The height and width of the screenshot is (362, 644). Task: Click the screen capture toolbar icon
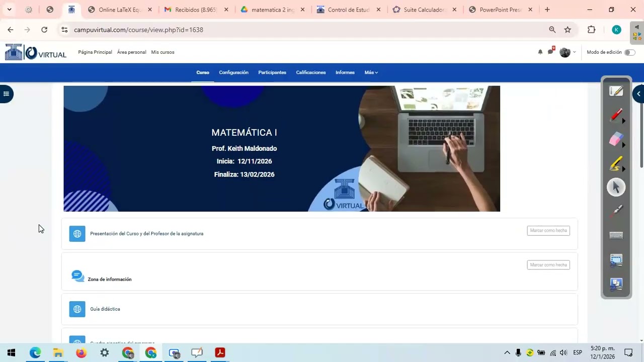[x=616, y=260]
